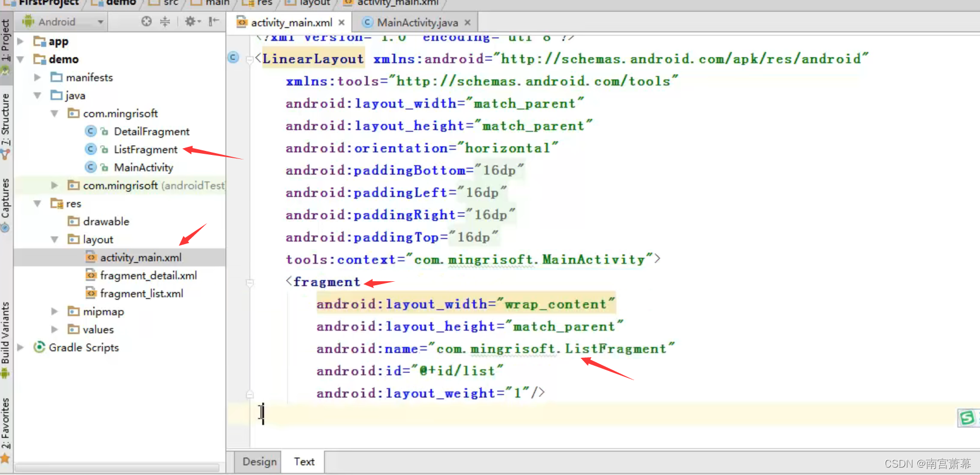
Task: Click the activity_main.xml tab file icon
Action: click(242, 22)
